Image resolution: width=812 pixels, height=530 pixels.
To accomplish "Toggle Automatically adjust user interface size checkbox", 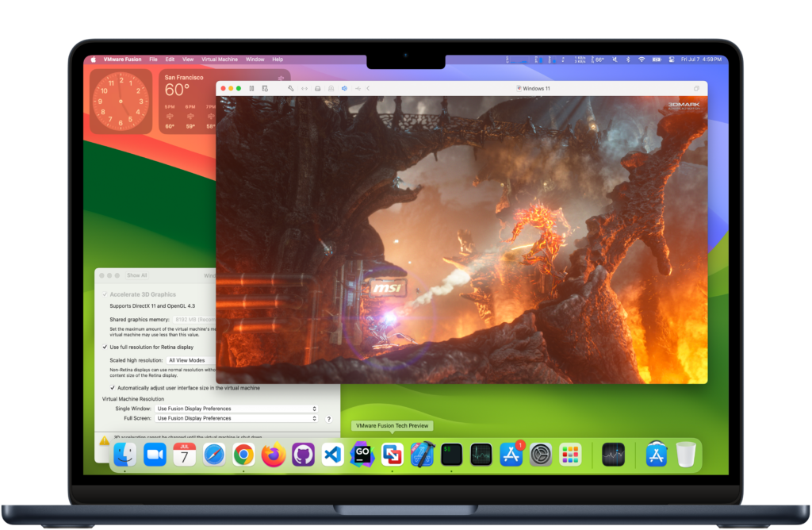I will point(113,388).
